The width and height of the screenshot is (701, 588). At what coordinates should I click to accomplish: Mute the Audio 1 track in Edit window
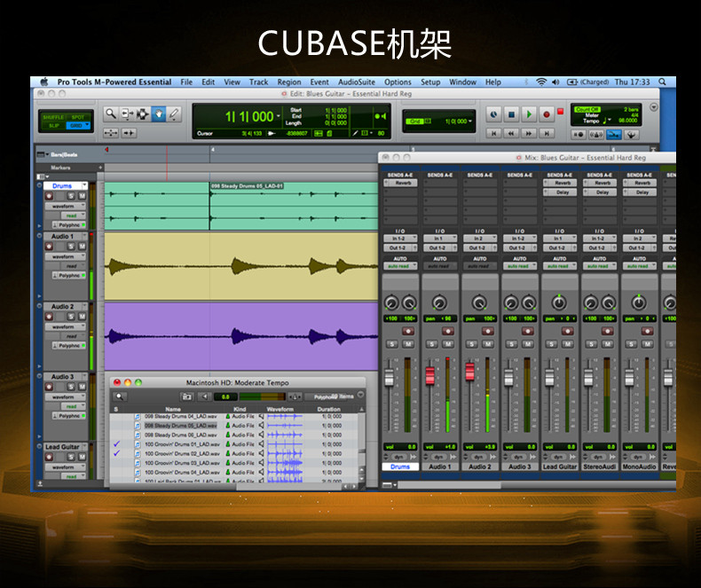(83, 247)
